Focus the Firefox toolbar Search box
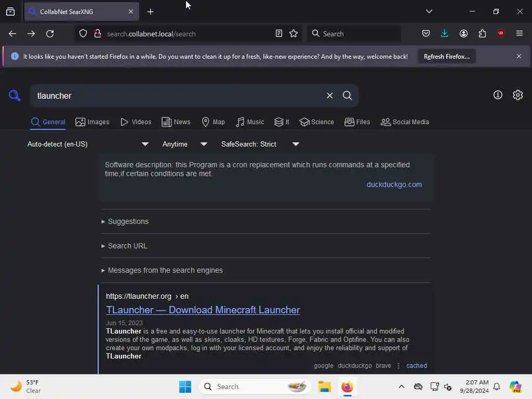Screen dimensions: 532x399 tap(353, 34)
